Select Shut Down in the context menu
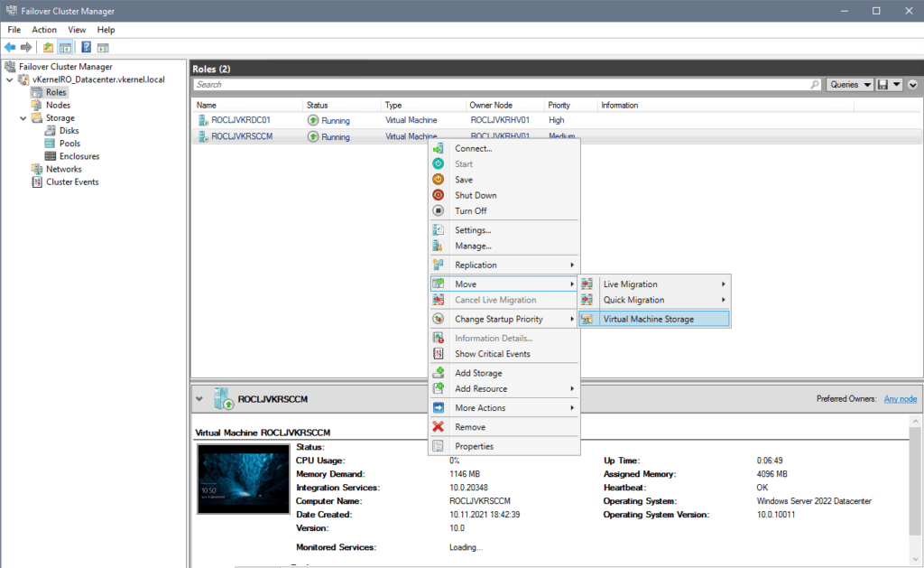This screenshot has width=924, height=568. click(504, 195)
